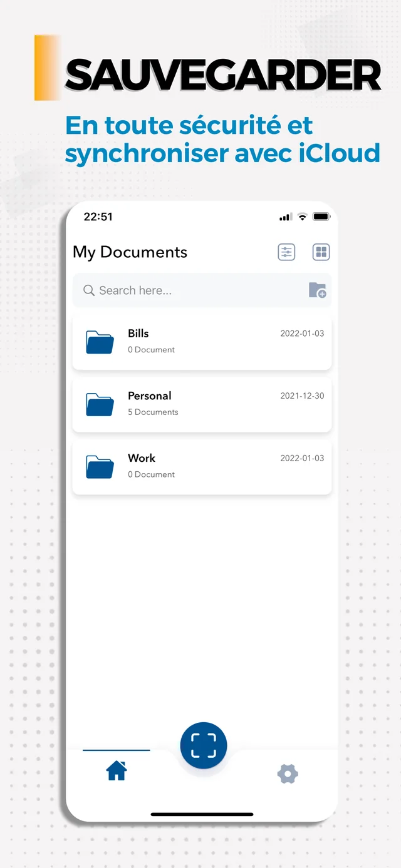
Task: Tap the round scan document button
Action: tap(204, 745)
